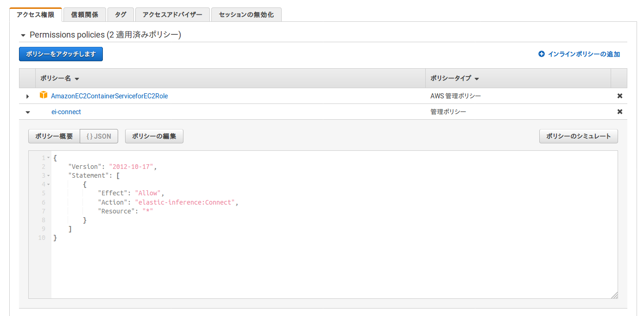The height and width of the screenshot is (316, 644).
Task: Click the sort icon on the ポリシータイプ header
Action: 477,78
